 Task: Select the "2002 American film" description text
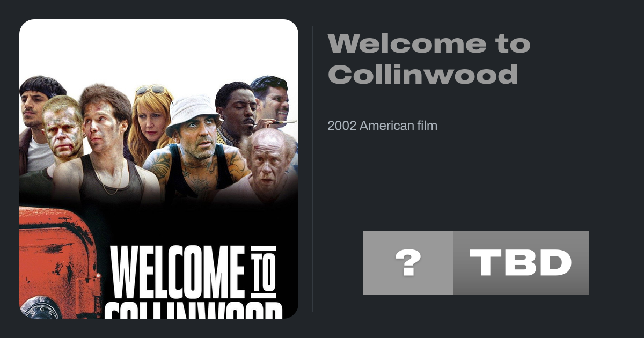(x=382, y=126)
